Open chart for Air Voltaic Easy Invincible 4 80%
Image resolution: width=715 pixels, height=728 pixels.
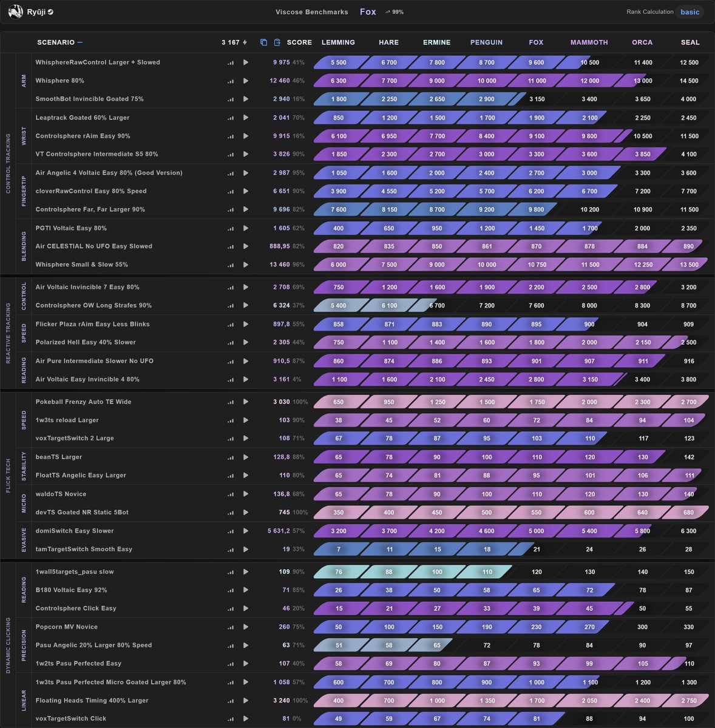point(231,379)
